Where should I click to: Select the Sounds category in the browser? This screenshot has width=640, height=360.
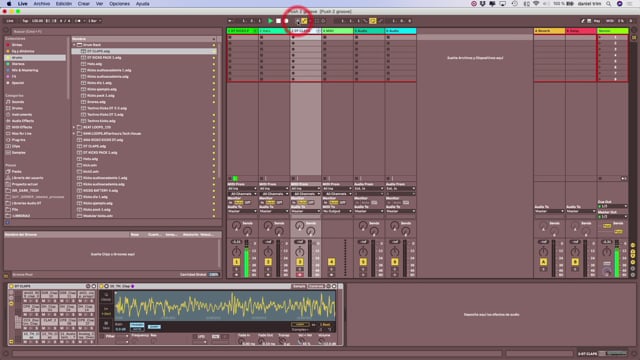(18, 102)
